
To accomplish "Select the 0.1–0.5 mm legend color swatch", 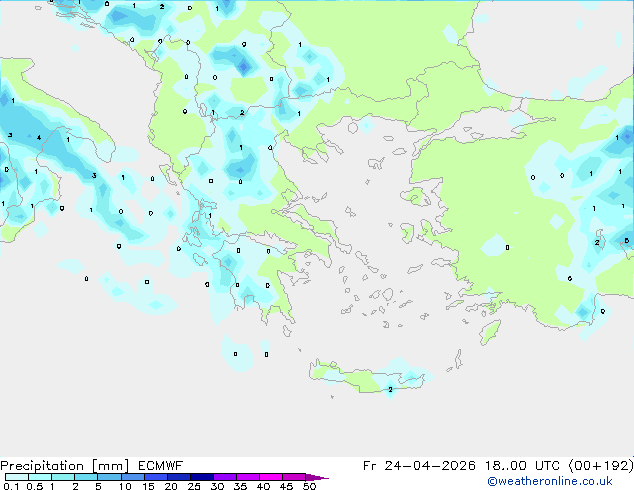I will tap(17, 477).
